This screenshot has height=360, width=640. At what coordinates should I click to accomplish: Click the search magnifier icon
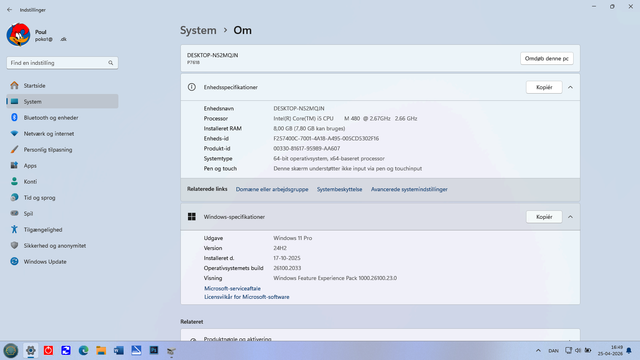click(111, 63)
